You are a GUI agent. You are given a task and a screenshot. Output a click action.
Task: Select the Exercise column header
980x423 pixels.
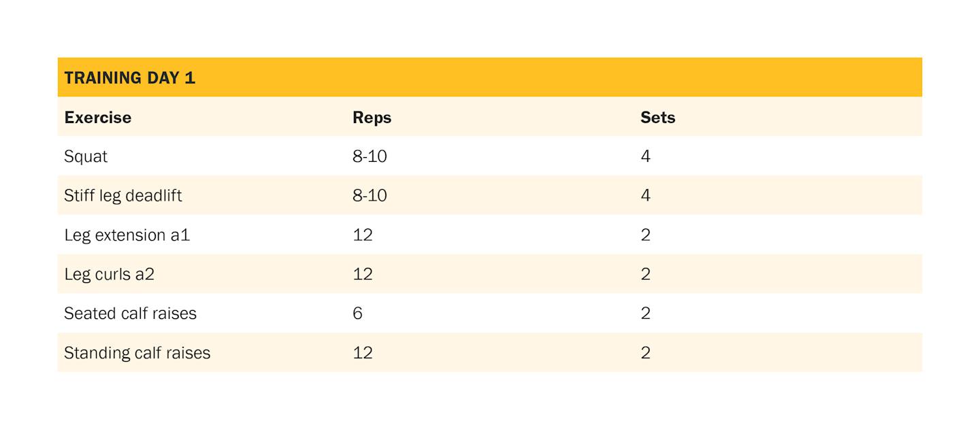[97, 117]
